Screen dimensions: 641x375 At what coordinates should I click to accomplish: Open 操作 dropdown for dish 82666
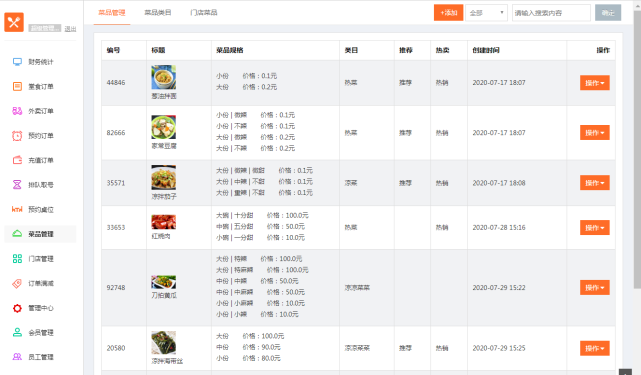point(595,132)
